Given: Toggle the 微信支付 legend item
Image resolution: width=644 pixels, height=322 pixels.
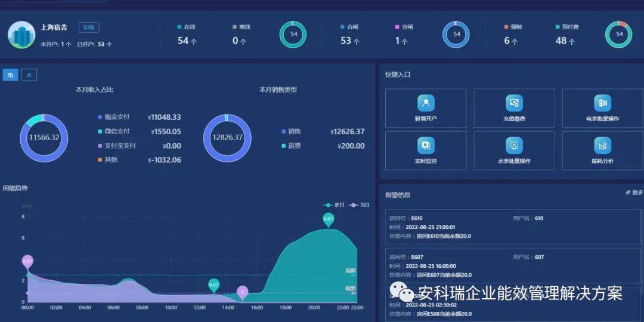Looking at the screenshot, I should tap(114, 131).
